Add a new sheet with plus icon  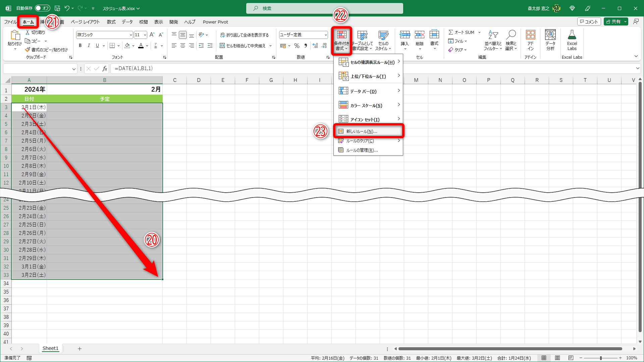[x=79, y=349]
